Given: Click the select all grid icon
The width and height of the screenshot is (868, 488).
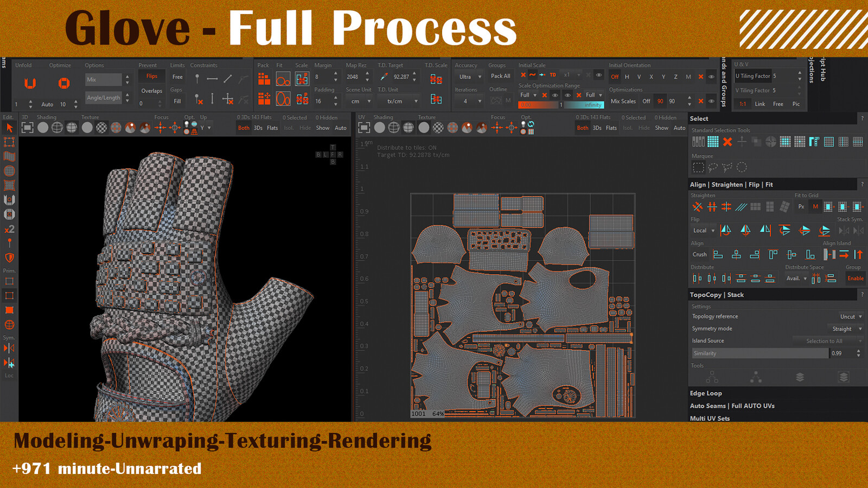Looking at the screenshot, I should tap(713, 142).
